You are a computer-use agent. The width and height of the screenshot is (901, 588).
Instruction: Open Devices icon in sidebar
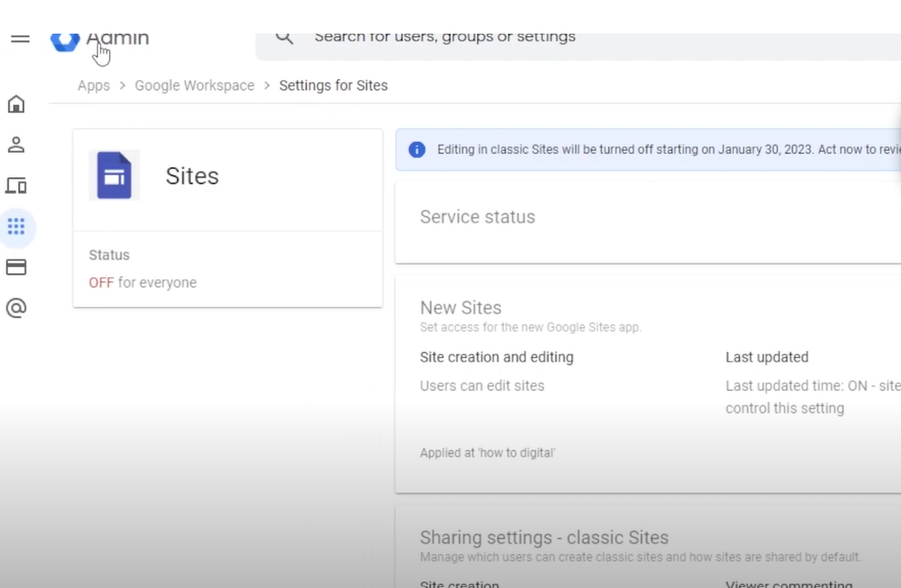pos(16,186)
